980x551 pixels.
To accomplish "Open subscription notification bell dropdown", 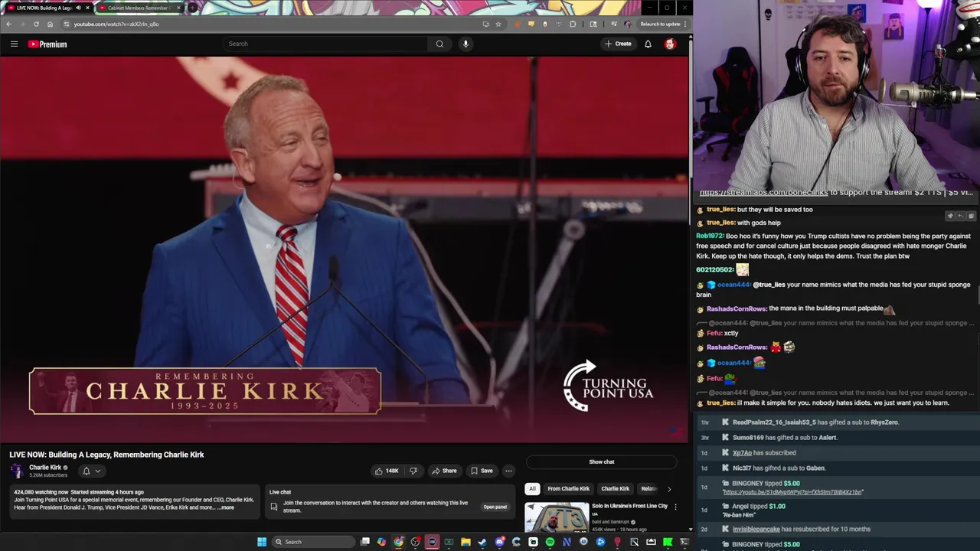I will (91, 471).
